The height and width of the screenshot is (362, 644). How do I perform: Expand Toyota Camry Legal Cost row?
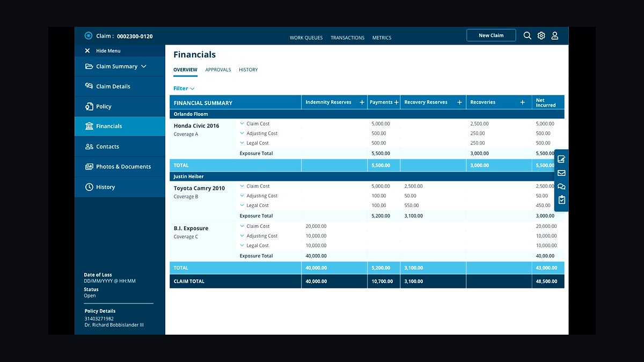tap(242, 205)
